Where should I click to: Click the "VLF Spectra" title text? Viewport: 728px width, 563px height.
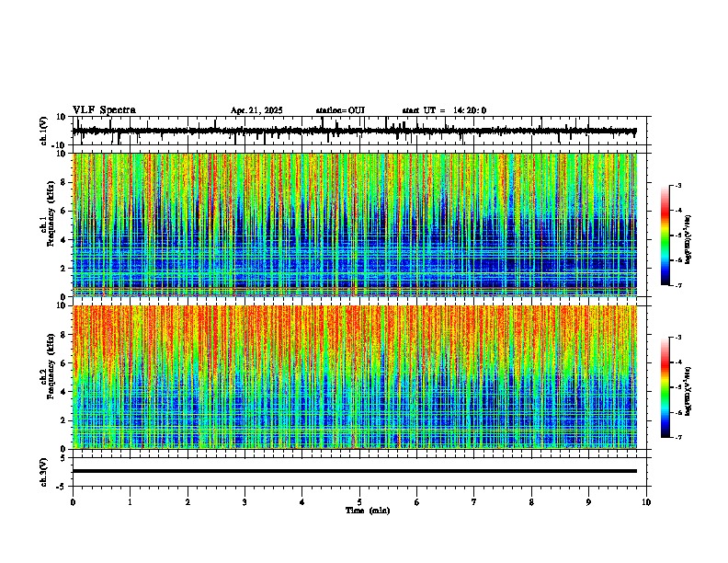[104, 110]
